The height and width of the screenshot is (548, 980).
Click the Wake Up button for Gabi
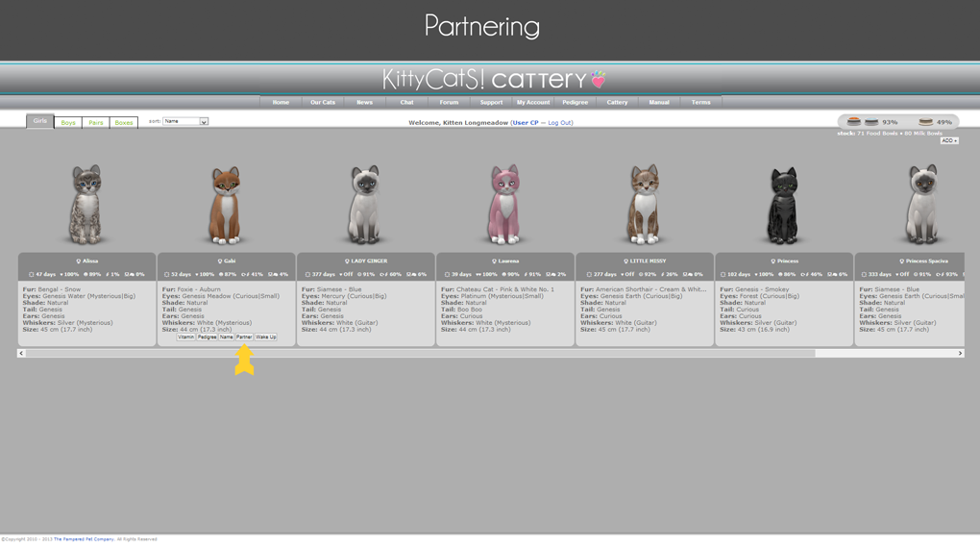tap(266, 337)
